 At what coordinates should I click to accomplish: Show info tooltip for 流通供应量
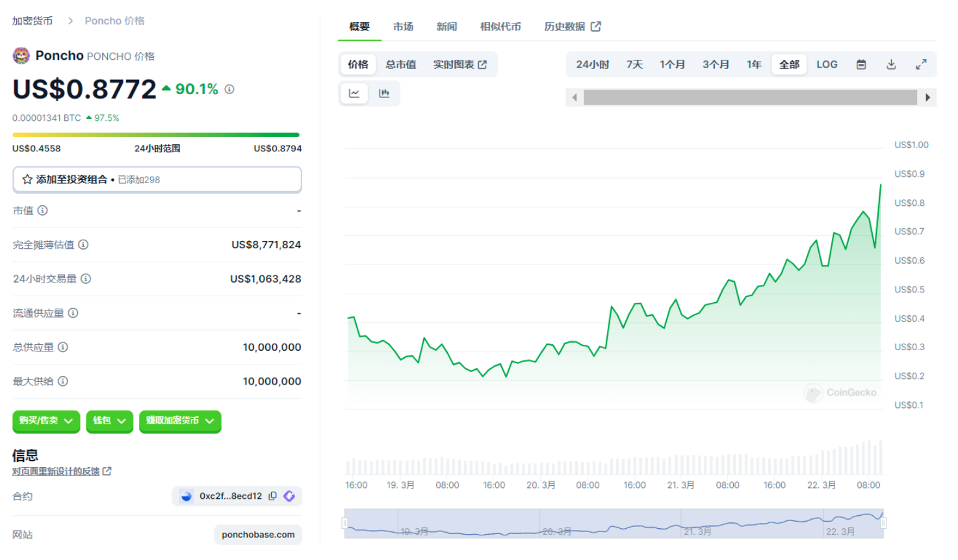pos(73,312)
